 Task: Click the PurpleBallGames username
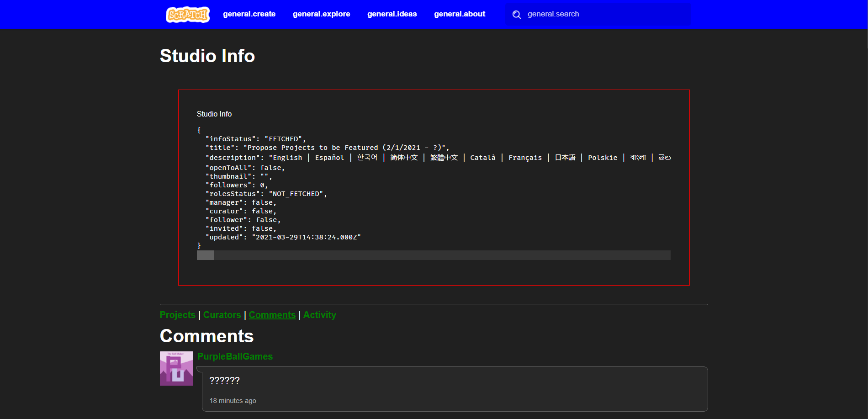click(x=235, y=356)
